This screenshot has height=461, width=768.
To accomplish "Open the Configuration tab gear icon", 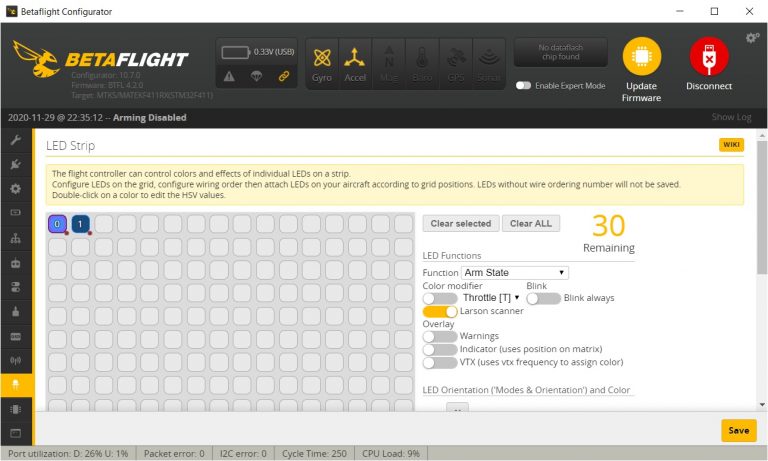I will tap(16, 189).
